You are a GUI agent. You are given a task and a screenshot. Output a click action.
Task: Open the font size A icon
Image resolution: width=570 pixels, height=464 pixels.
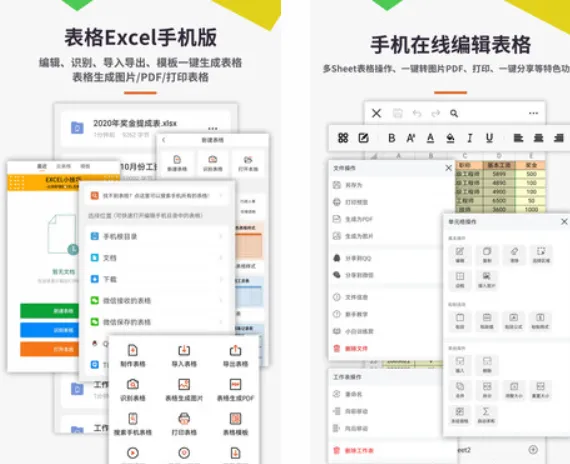click(x=411, y=138)
